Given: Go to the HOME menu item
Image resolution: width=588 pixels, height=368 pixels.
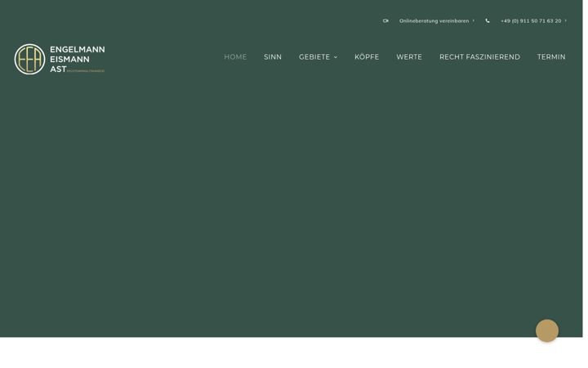Looking at the screenshot, I should (x=235, y=57).
